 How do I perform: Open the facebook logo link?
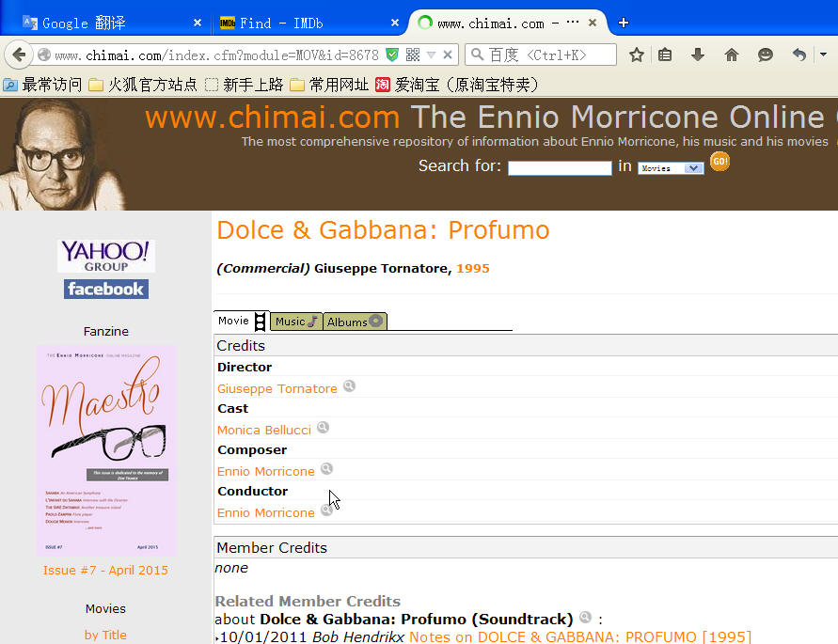pyautogui.click(x=106, y=290)
